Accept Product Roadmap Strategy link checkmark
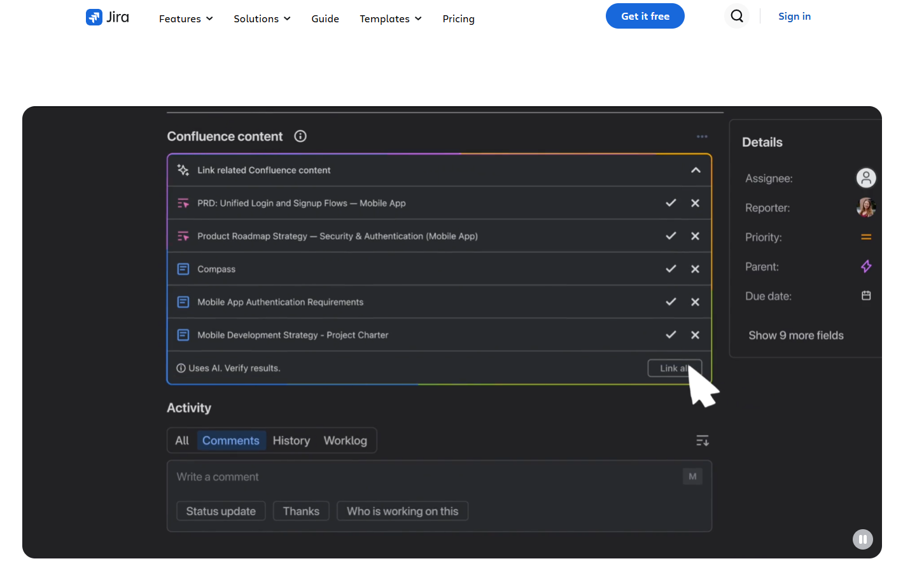The image size is (924, 561). tap(671, 236)
